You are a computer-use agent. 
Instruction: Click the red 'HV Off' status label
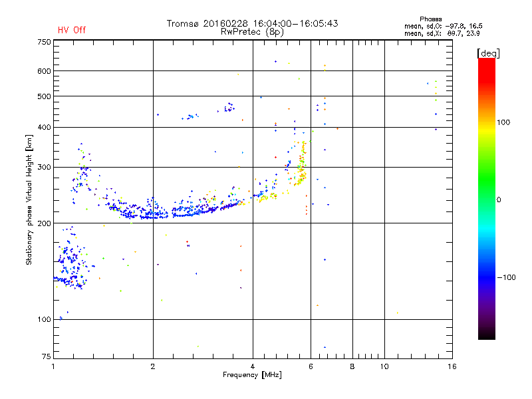[x=72, y=30]
